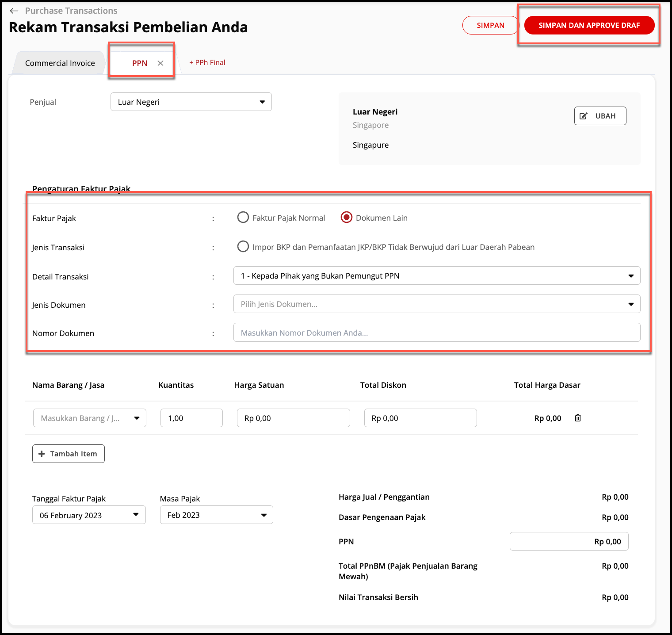Open the Tanggal Faktur Pajak date picker
This screenshot has height=635, width=672.
point(89,515)
